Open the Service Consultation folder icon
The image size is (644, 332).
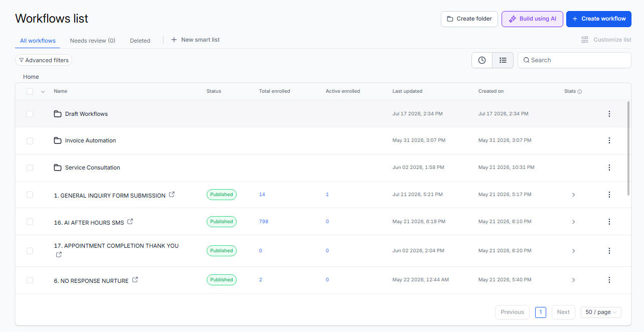58,168
